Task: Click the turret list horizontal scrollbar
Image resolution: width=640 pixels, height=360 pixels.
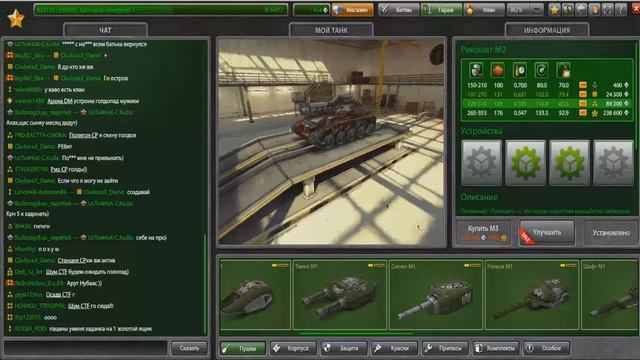Action: (355, 333)
